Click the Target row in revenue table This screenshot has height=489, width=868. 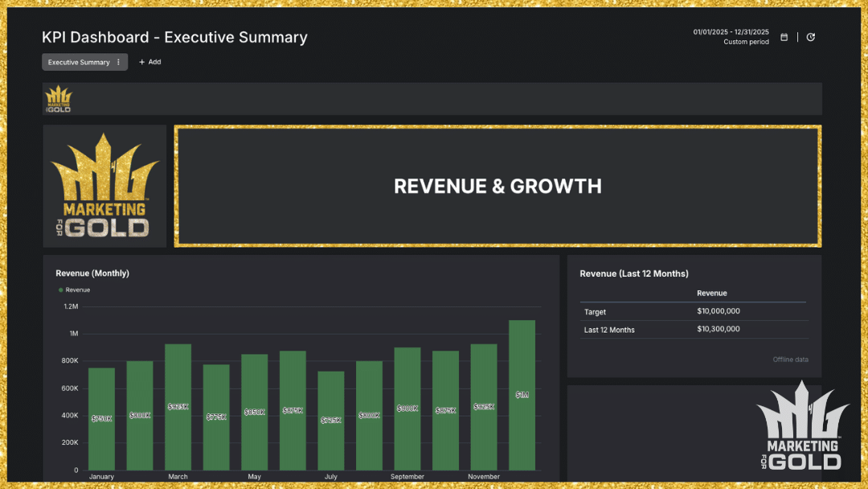692,311
